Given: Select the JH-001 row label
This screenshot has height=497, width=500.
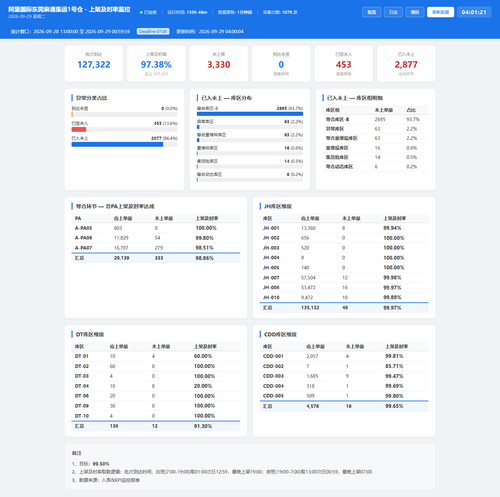Looking at the screenshot, I should coord(271,228).
